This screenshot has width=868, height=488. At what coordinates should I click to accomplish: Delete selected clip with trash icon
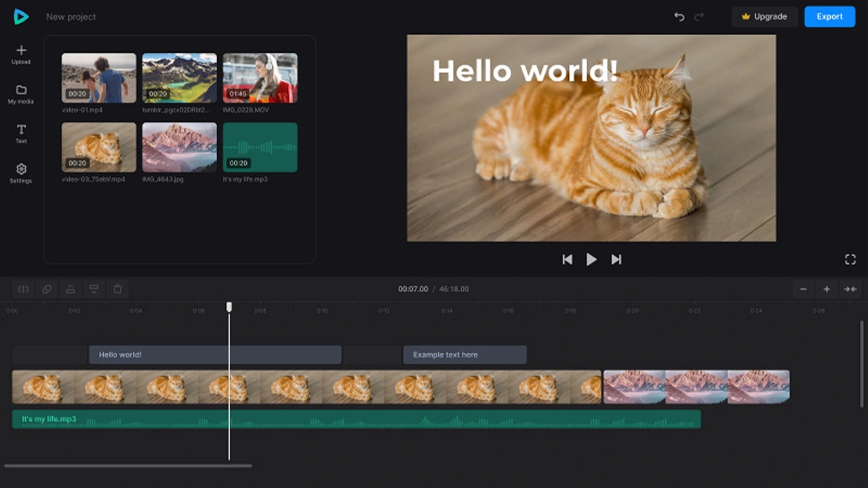tap(117, 289)
